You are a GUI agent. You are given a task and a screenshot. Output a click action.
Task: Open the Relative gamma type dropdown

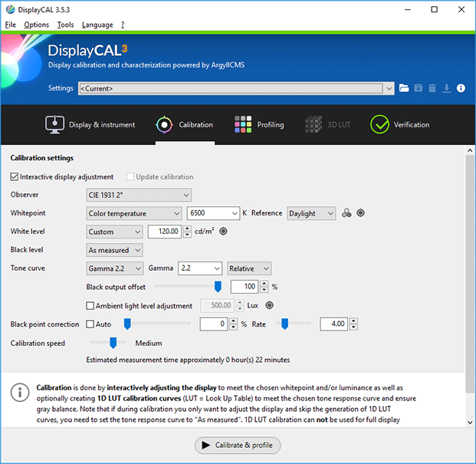point(249,268)
